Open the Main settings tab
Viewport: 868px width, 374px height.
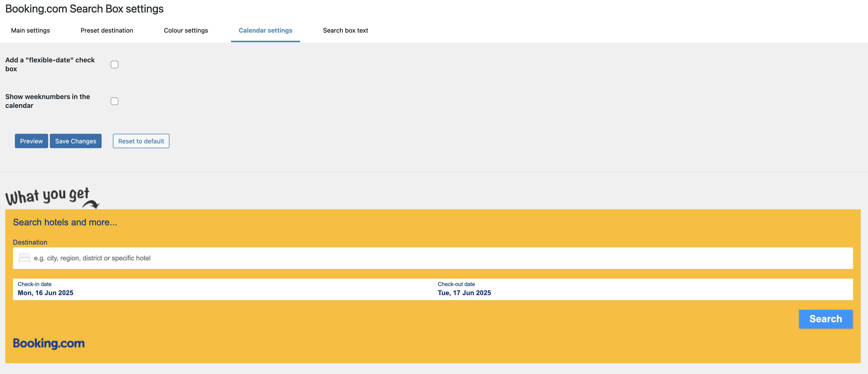point(30,30)
